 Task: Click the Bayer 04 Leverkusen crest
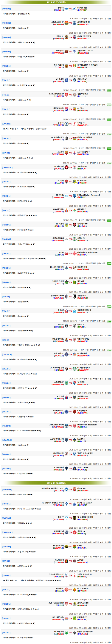[x=75, y=138]
